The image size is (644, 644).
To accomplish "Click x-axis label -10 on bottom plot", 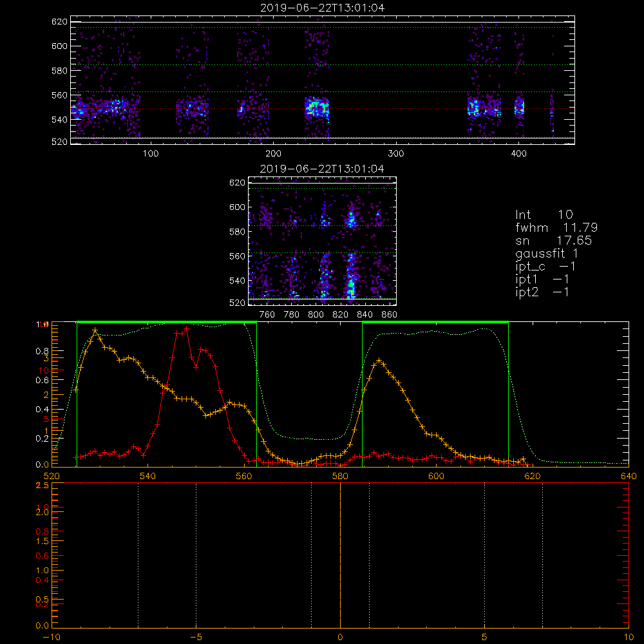I will (x=52, y=637).
